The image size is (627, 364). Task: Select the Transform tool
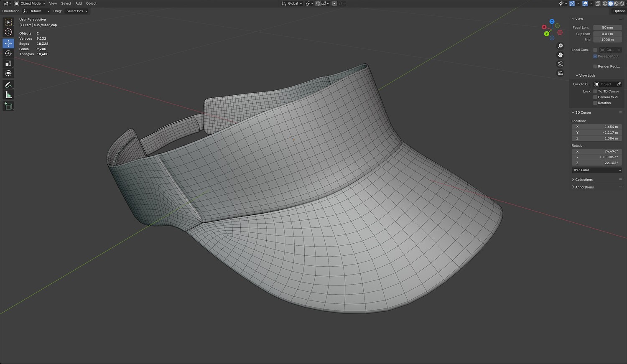click(x=8, y=74)
